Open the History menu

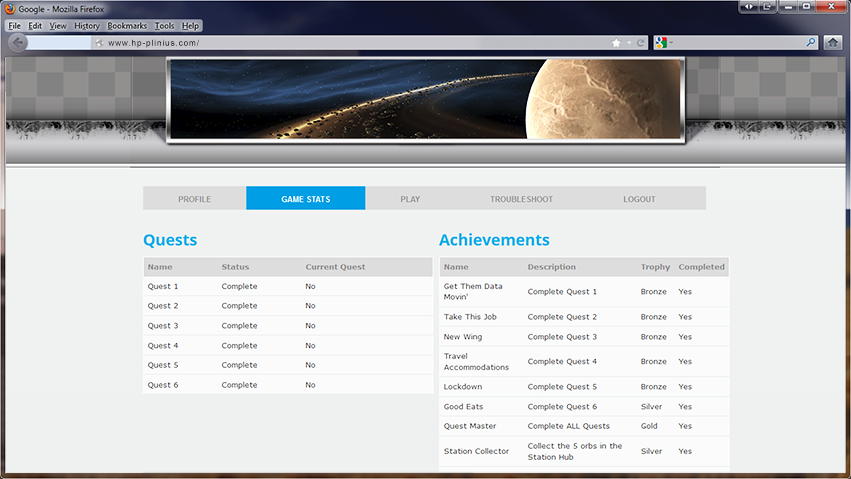(87, 25)
